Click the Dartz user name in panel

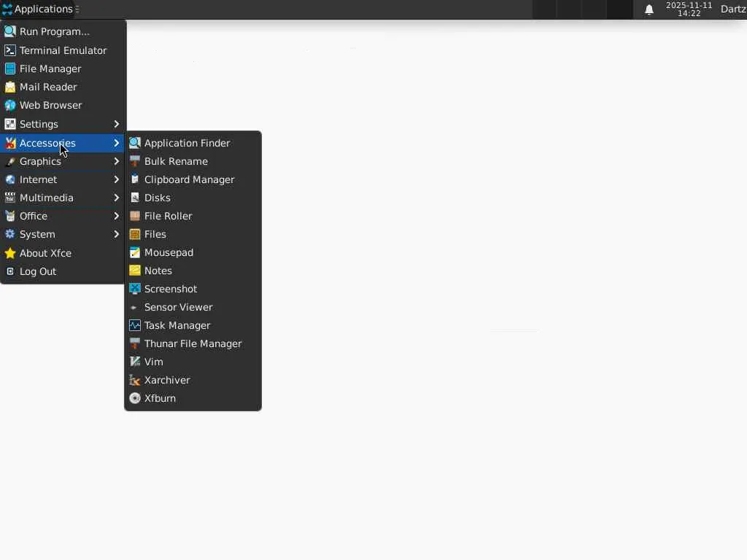(x=733, y=9)
